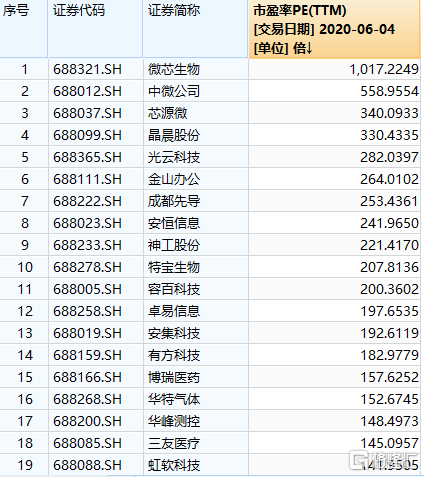Sort by the 市盈率PE(TTM) column header
Viewport: 424px width, 477px height.
click(x=334, y=29)
